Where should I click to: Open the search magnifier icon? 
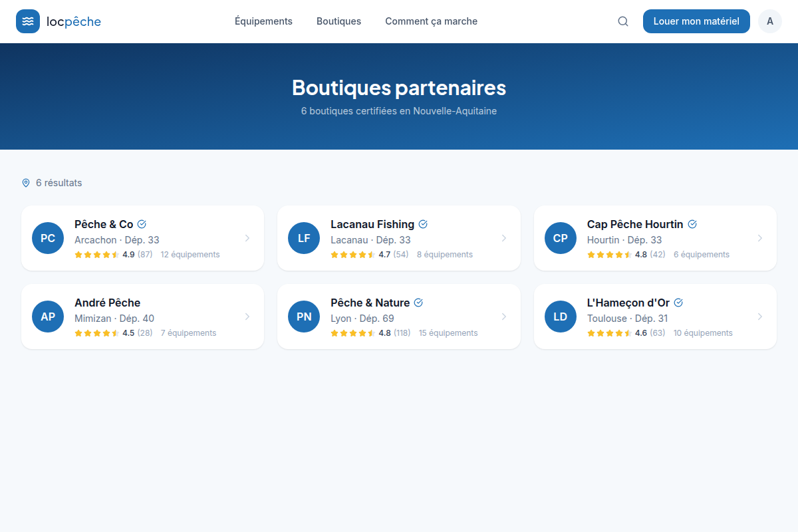[623, 21]
